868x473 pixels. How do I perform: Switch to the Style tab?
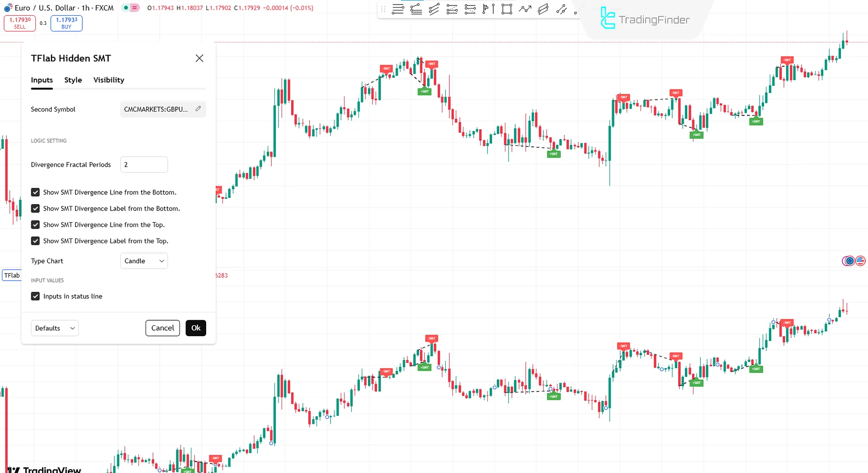(x=73, y=80)
